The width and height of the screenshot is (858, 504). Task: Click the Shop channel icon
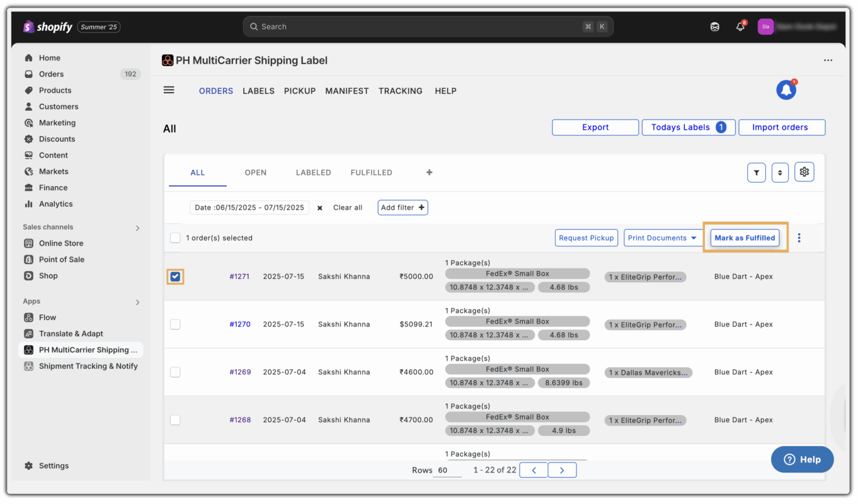coord(28,276)
